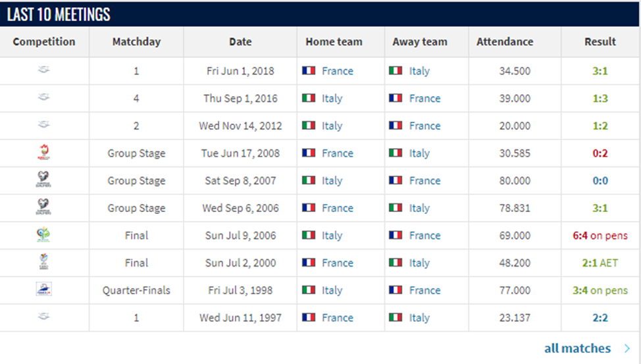641x364 pixels.
Task: Select the Euro qualifiers logo for Sep 6, 2006
Action: click(43, 207)
